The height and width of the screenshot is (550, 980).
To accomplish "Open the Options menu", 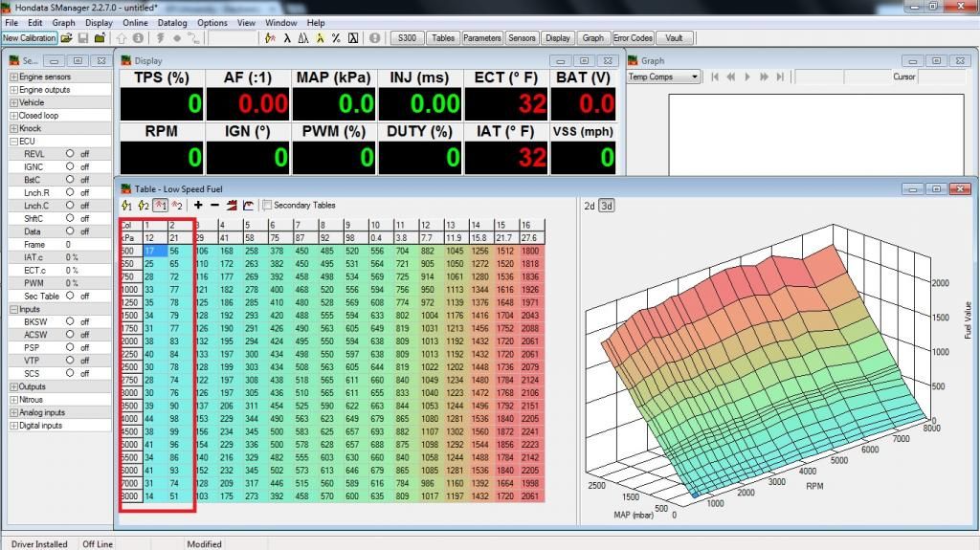I will pos(212,22).
